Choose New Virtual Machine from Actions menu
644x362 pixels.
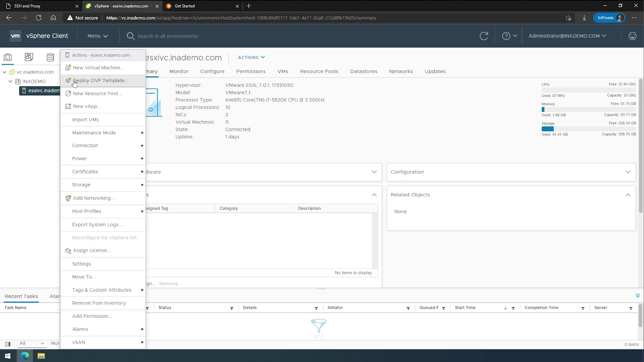click(103, 68)
